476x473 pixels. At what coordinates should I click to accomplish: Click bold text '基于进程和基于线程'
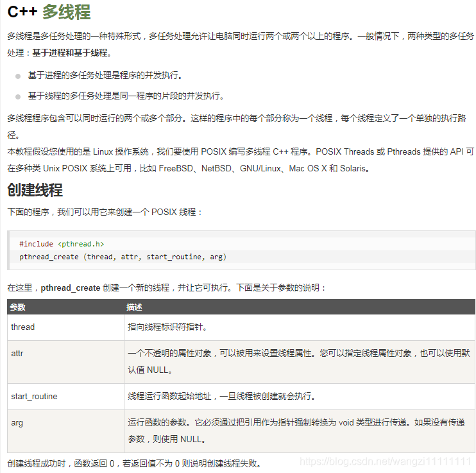(x=69, y=53)
